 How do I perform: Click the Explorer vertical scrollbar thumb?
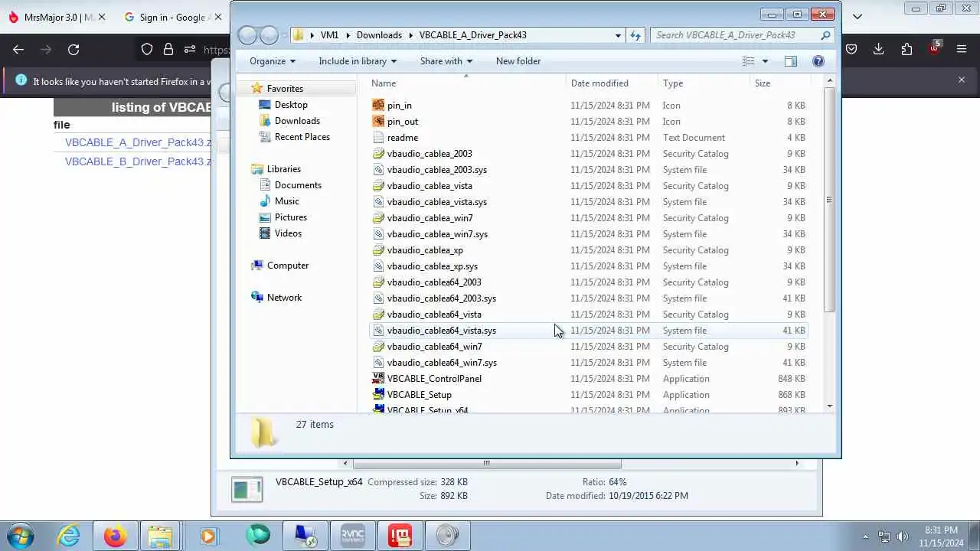(x=829, y=200)
